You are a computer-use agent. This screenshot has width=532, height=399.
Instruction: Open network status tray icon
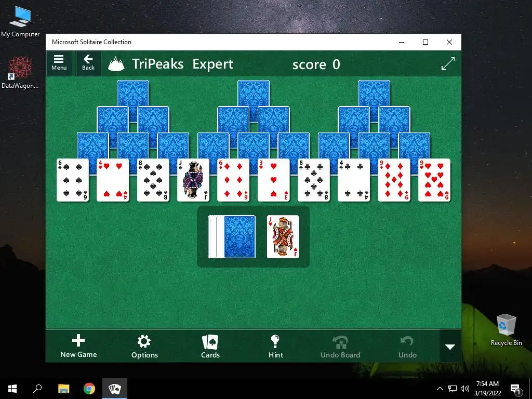tap(453, 389)
